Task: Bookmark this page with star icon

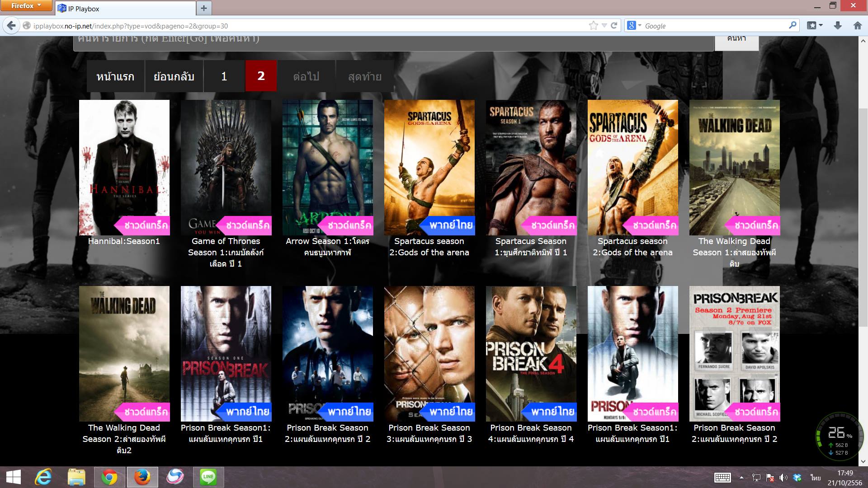Action: pos(593,26)
